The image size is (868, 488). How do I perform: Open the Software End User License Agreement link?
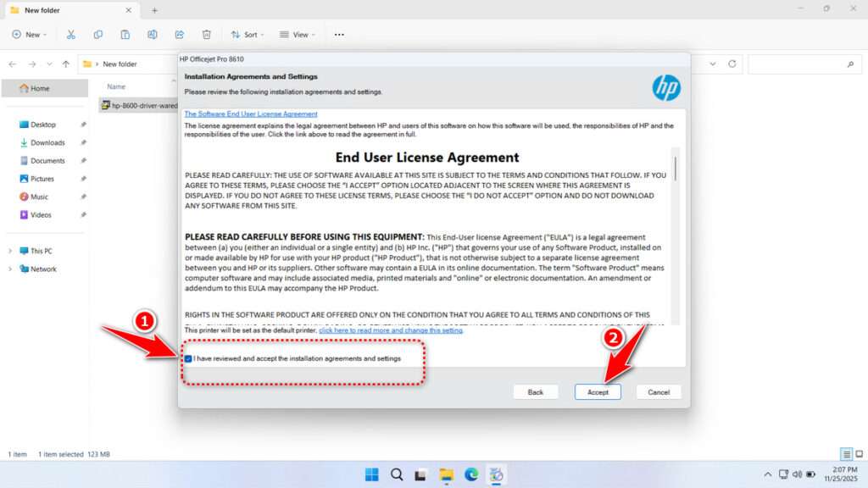tap(251, 114)
